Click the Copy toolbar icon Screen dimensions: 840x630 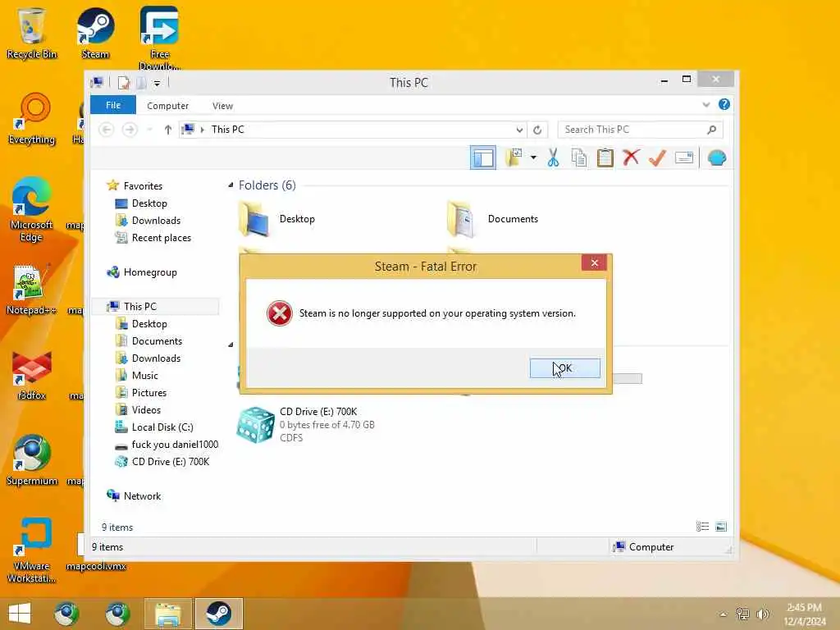click(x=579, y=158)
